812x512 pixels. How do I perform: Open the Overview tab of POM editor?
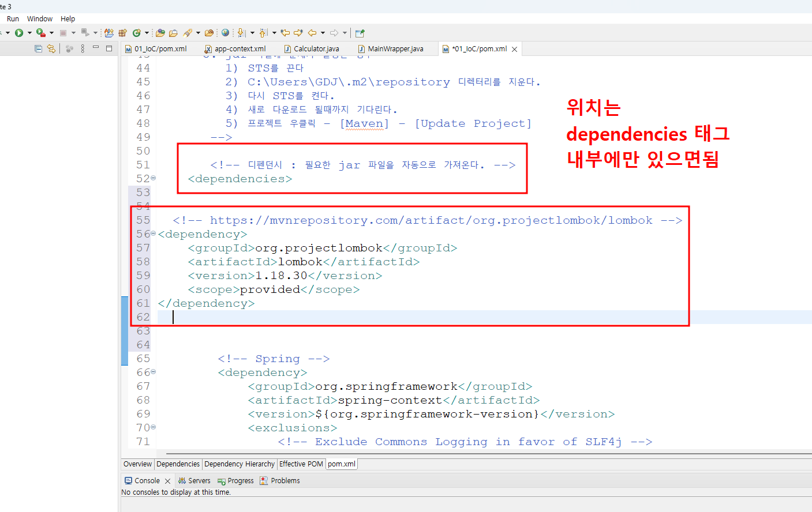click(x=137, y=464)
